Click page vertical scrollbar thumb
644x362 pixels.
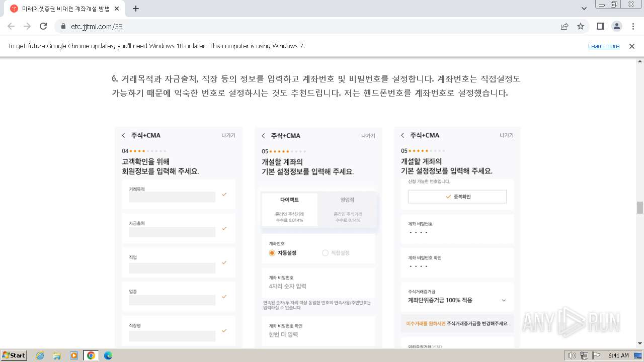click(x=639, y=207)
